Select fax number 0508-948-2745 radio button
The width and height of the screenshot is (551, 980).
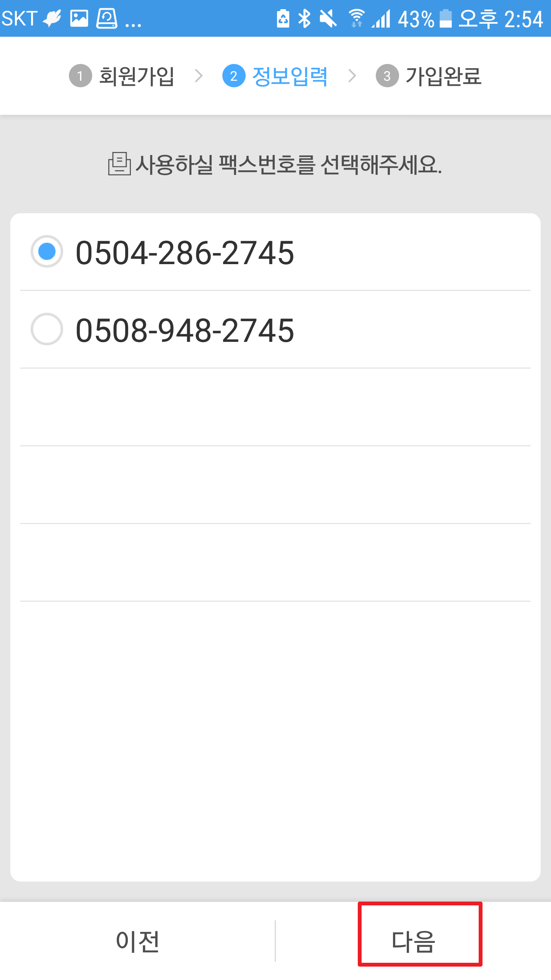click(x=47, y=329)
